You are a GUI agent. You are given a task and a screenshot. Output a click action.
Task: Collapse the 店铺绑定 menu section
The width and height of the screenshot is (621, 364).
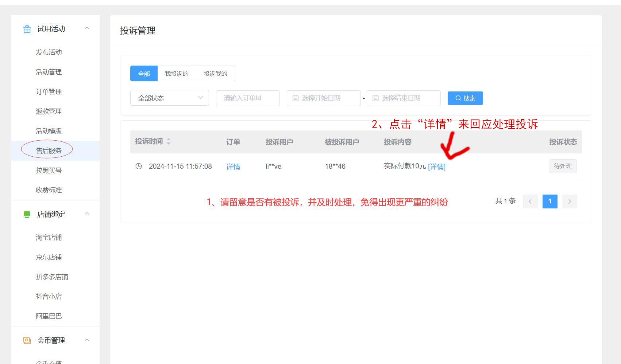click(x=87, y=214)
